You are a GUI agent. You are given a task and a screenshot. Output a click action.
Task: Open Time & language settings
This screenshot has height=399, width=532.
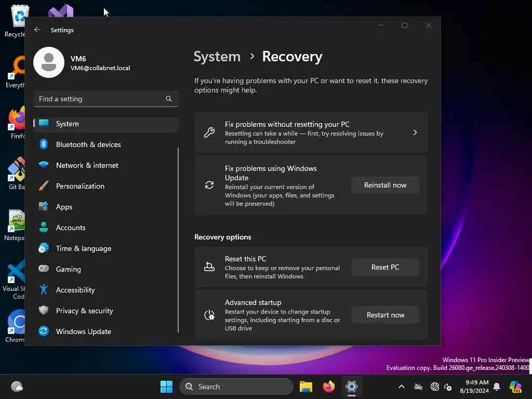106,248
